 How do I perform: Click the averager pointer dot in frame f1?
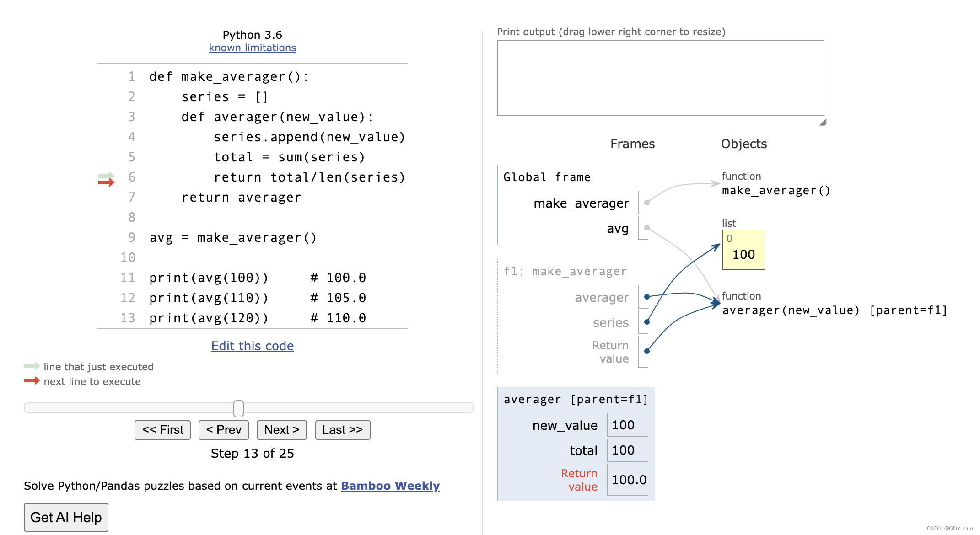click(x=647, y=297)
